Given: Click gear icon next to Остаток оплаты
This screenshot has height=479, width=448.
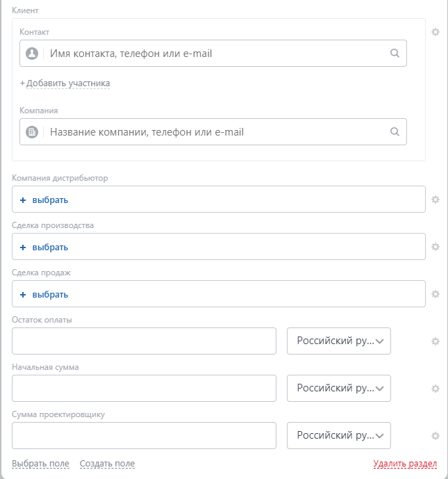Looking at the screenshot, I should [435, 341].
